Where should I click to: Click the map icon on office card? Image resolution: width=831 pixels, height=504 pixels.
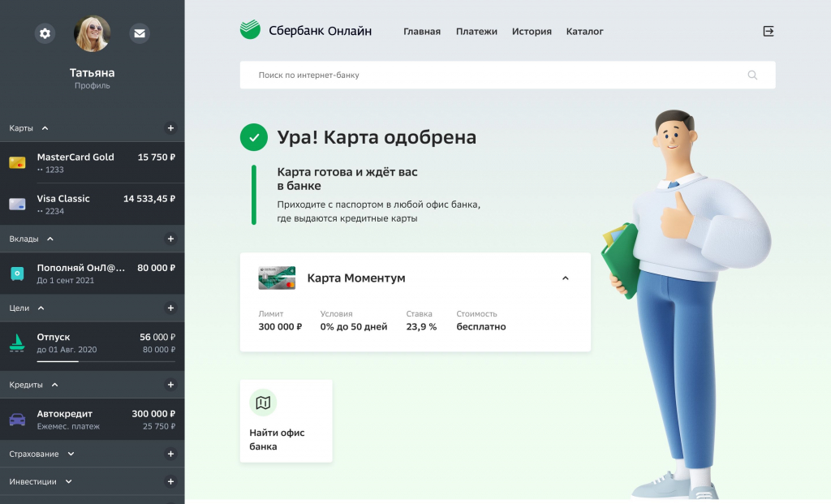click(263, 403)
